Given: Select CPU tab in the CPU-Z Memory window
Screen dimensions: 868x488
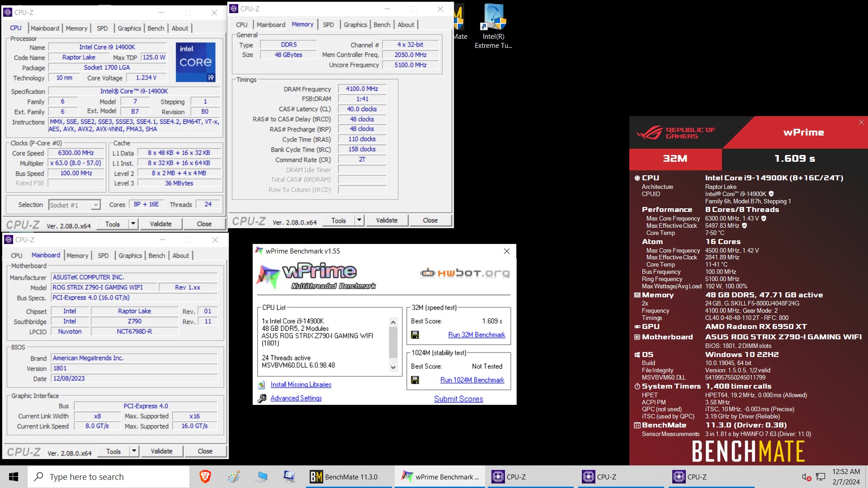Looking at the screenshot, I should click(x=242, y=24).
